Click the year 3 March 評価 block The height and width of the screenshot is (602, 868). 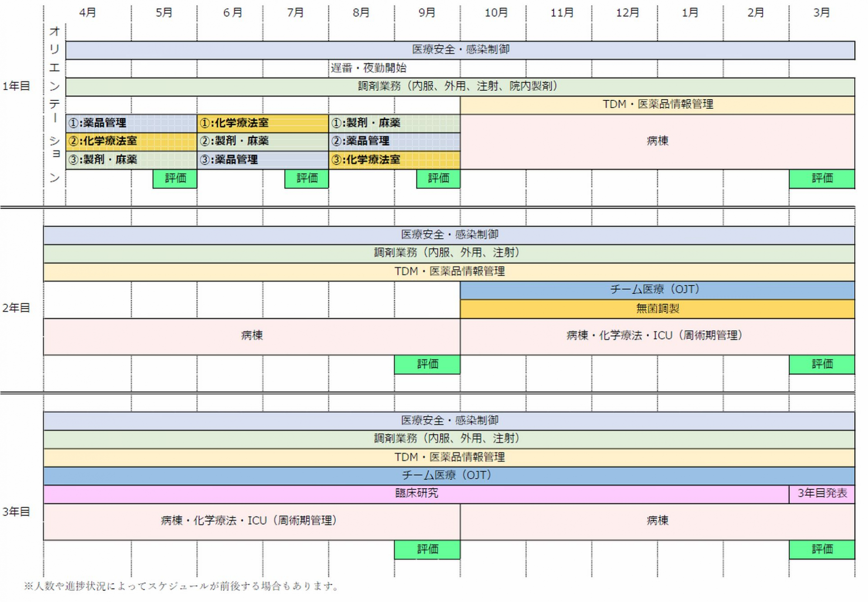tap(821, 550)
